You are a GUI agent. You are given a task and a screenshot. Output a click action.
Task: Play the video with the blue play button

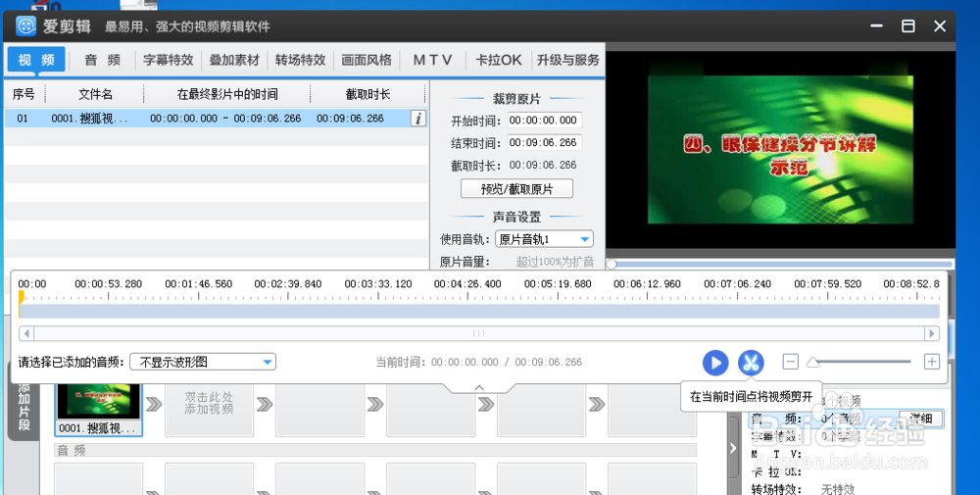click(715, 363)
